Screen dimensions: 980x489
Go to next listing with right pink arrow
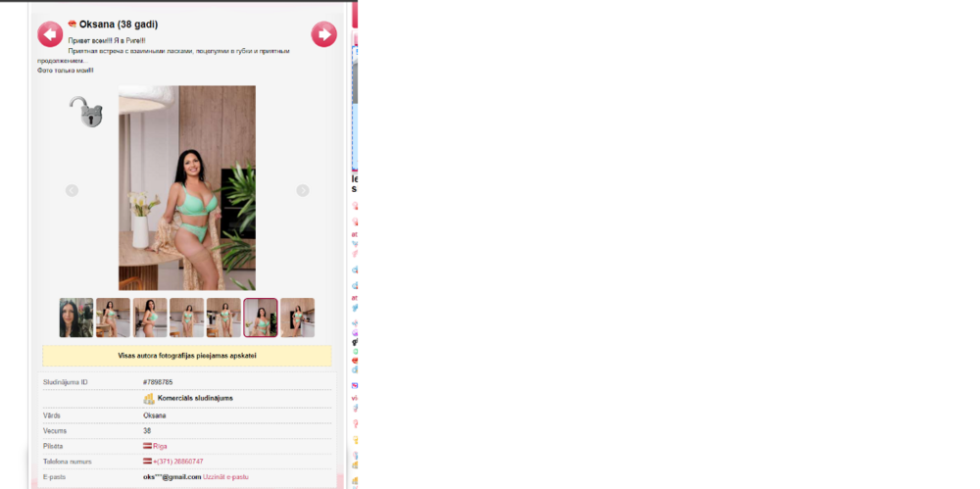(323, 34)
